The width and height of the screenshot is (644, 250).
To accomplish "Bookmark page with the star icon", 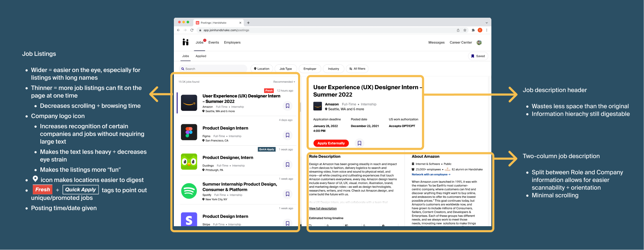I will click(x=465, y=30).
